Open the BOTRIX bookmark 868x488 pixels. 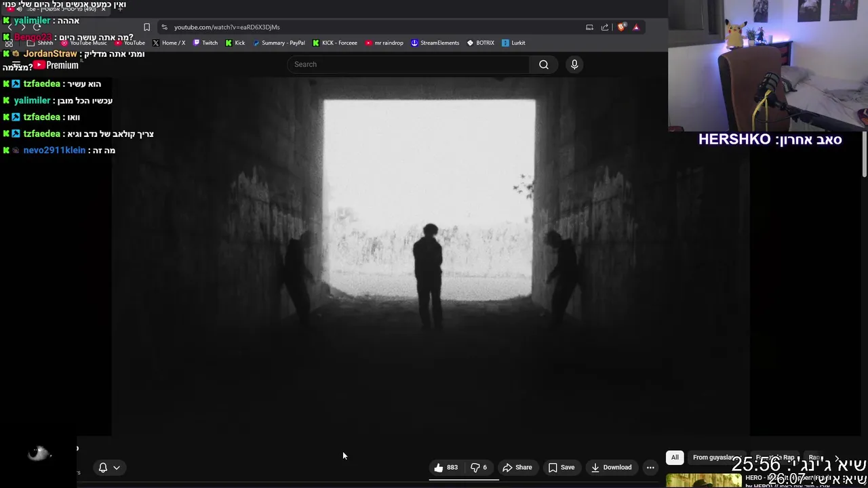point(481,43)
